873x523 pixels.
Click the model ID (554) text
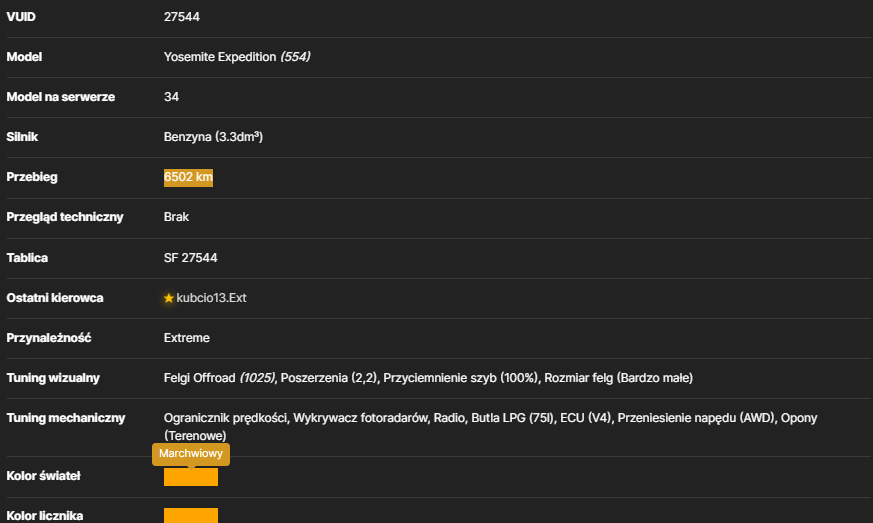[295, 57]
